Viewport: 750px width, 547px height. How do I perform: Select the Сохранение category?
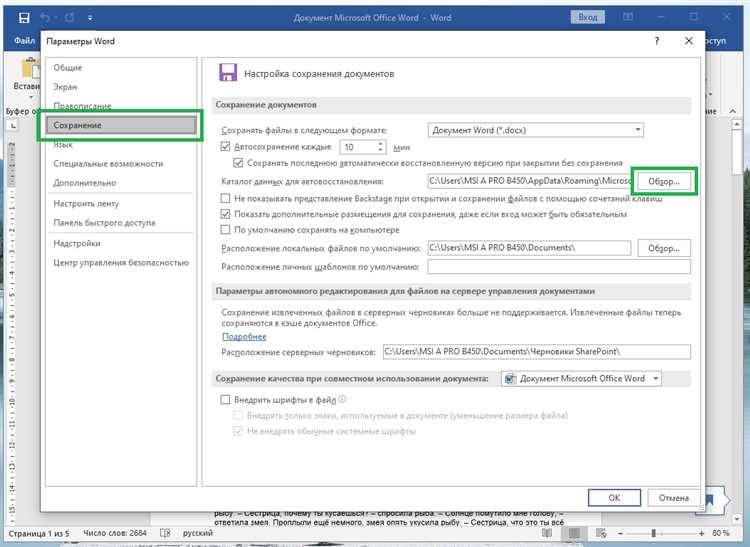click(121, 125)
